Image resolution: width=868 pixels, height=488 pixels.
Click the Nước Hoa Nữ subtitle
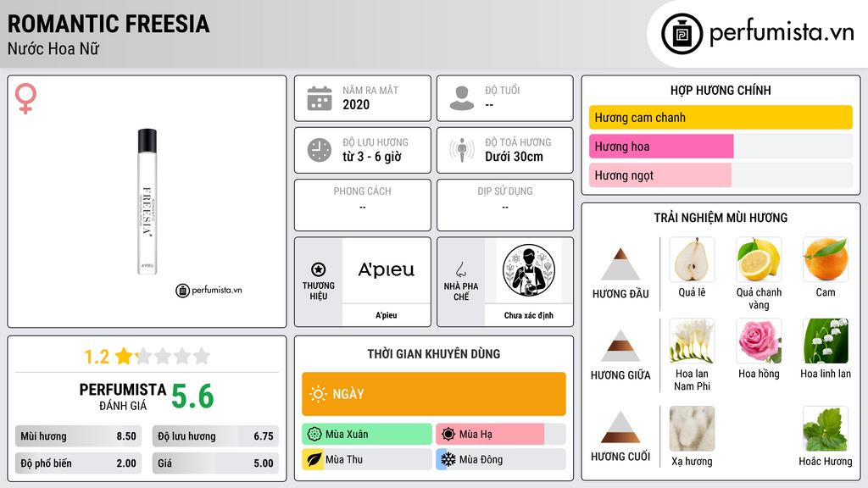pos(53,48)
